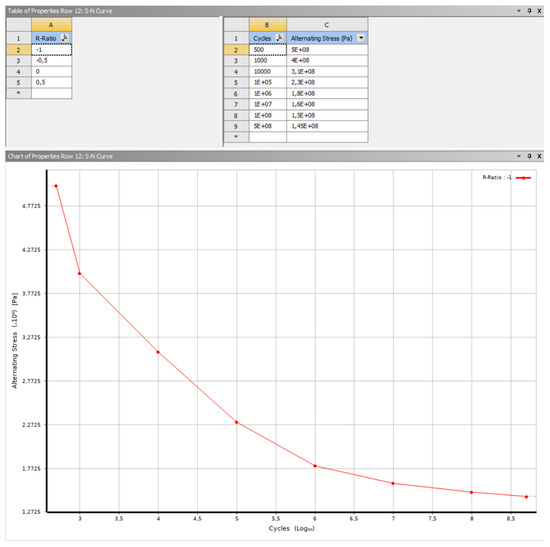Click the R-Ratio column sort icon
The image size is (550, 547).
coord(65,38)
